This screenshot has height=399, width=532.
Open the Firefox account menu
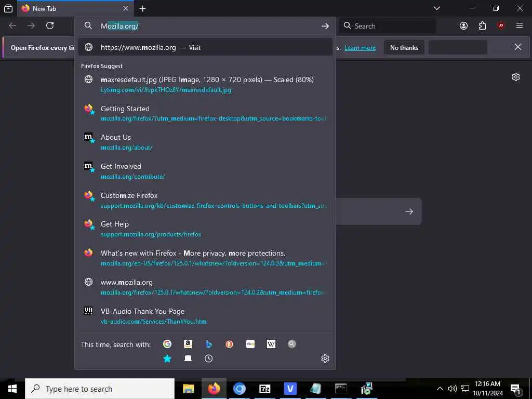click(463, 26)
